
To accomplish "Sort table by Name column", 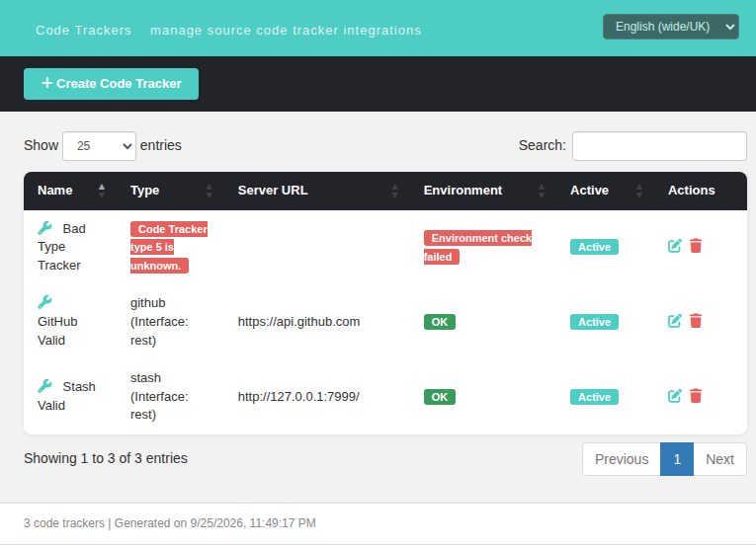I will pyautogui.click(x=70, y=191).
